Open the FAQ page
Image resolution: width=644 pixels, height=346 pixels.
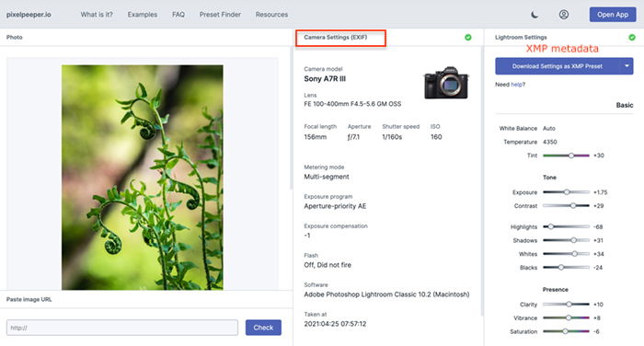coord(178,15)
